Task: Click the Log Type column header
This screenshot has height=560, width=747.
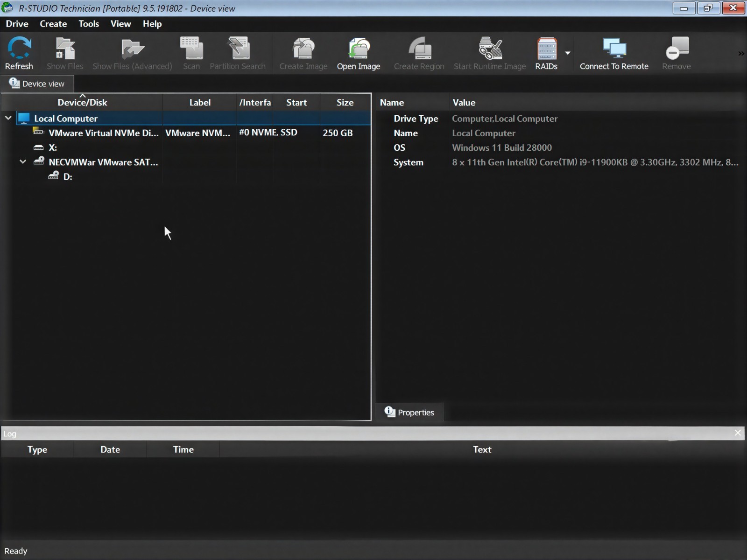Action: (x=37, y=450)
